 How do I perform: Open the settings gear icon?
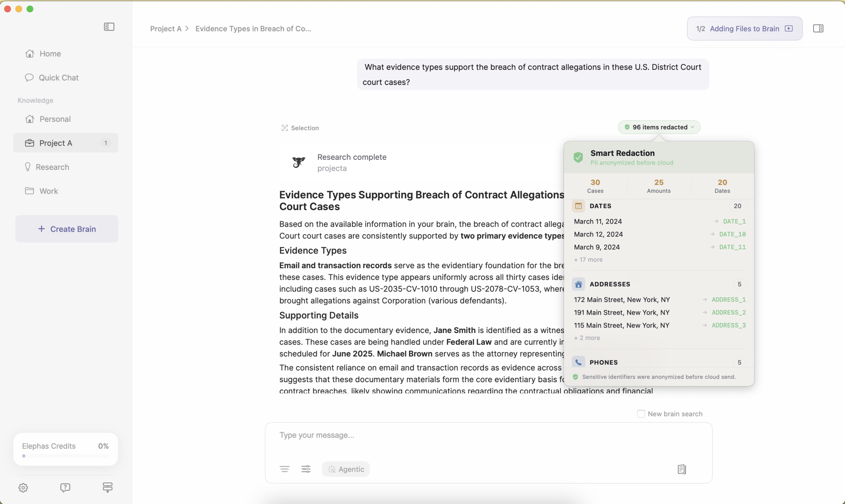click(23, 487)
